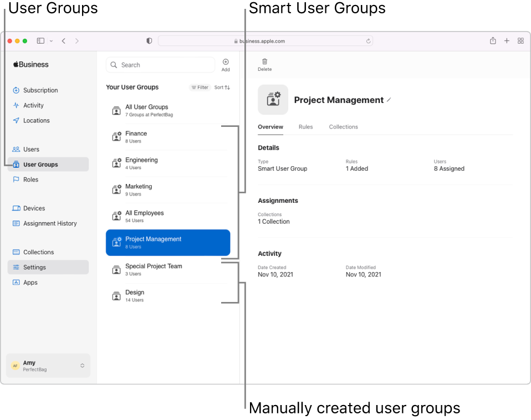The width and height of the screenshot is (531, 420).
Task: Expand the Amy account menu
Action: pos(48,365)
